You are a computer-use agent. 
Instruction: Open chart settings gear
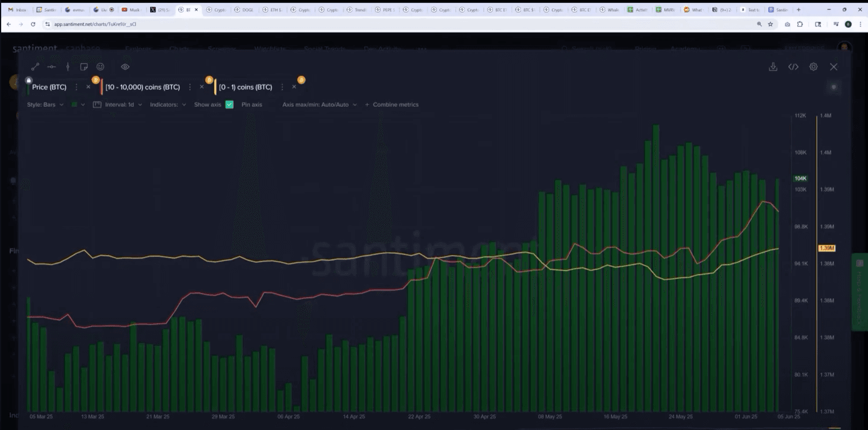pyautogui.click(x=813, y=67)
